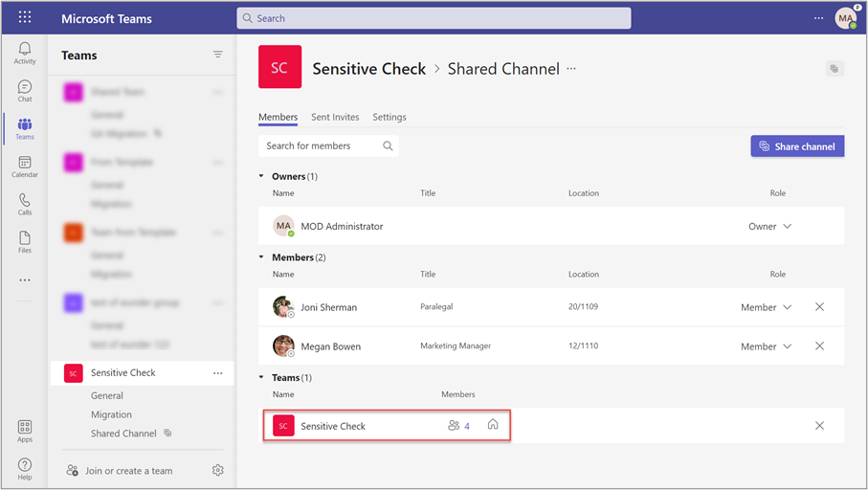Viewport: 868px width, 490px height.
Task: Open the Apps store icon
Action: click(25, 430)
